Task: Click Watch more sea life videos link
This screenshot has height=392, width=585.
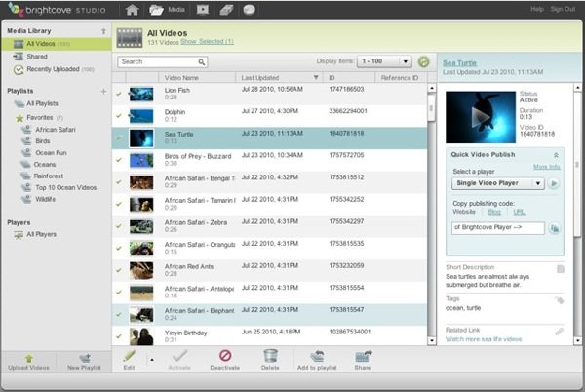Action: (484, 339)
